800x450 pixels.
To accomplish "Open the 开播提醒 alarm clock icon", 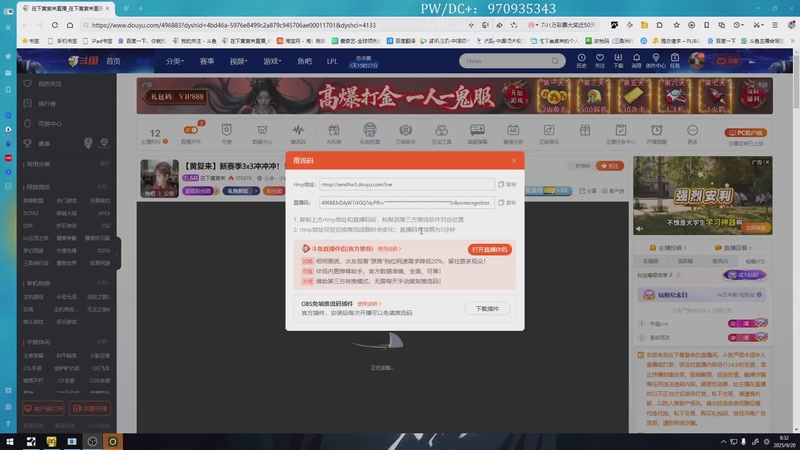I will point(657,134).
